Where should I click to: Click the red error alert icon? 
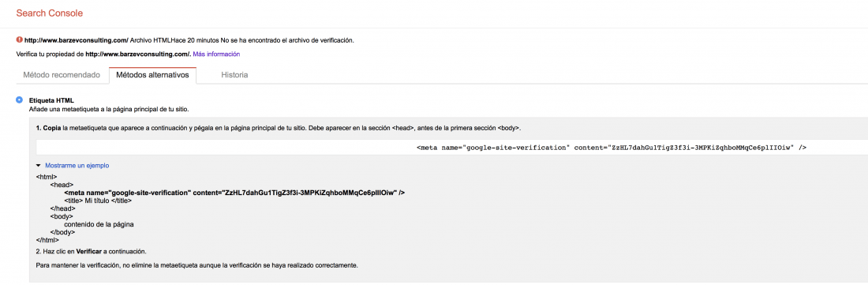pyautogui.click(x=20, y=39)
